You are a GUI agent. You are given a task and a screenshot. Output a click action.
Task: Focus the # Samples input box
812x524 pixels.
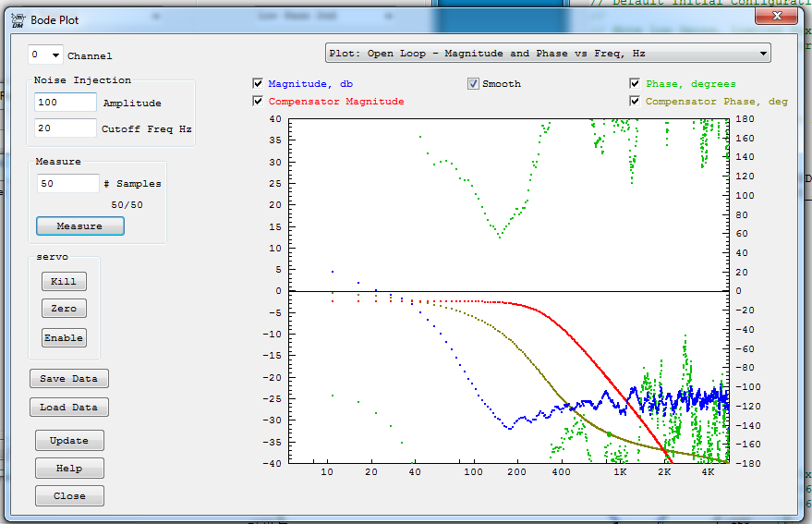[x=67, y=184]
